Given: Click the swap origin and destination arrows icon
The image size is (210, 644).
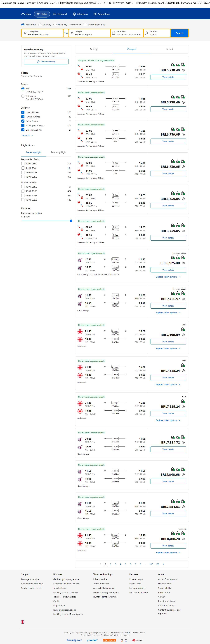Looking at the screenshot, I should point(66,33).
